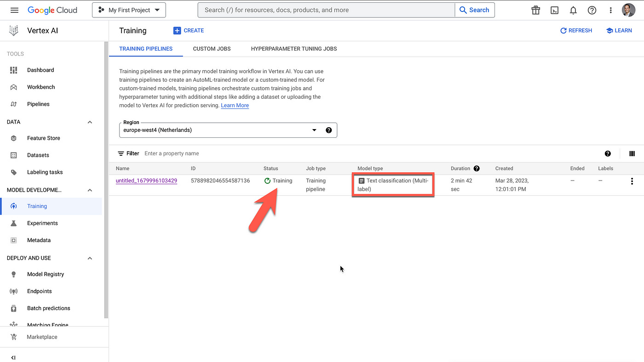Screen dimensions: 644x362
Task: Click the Metadata sidebar icon
Action: tap(14, 240)
